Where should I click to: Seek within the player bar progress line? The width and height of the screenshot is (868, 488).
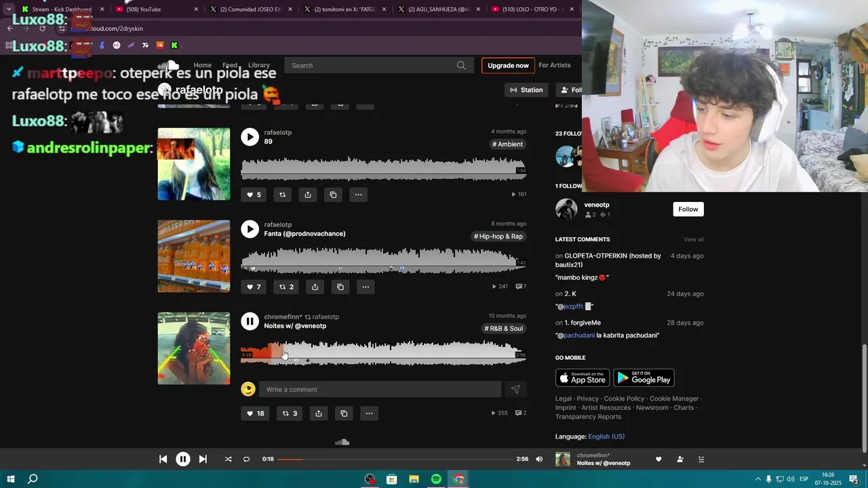point(395,459)
